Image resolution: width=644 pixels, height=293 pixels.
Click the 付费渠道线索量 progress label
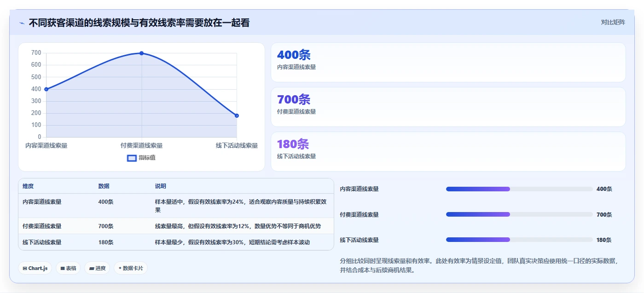coord(359,214)
